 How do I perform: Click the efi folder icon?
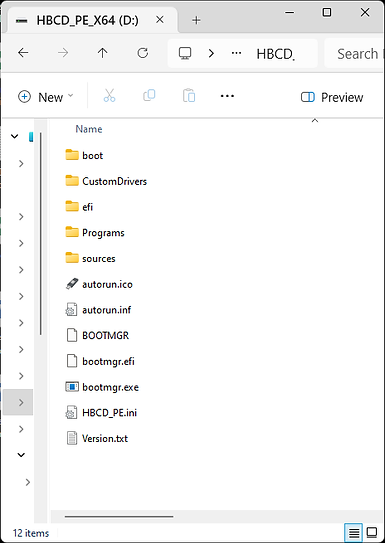pos(72,206)
